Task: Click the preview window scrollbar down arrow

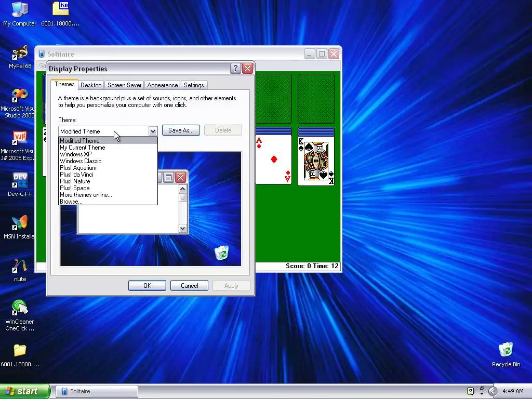Action: 182,229
